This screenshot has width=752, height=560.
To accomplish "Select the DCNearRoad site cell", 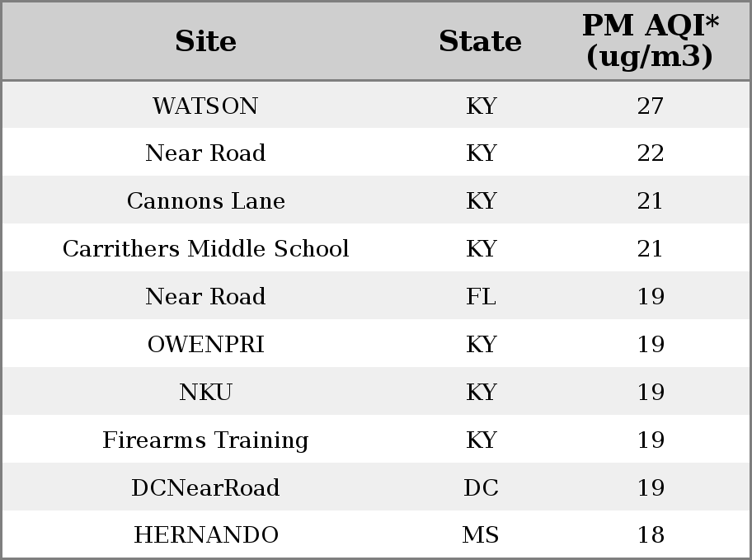I will 205,487.
